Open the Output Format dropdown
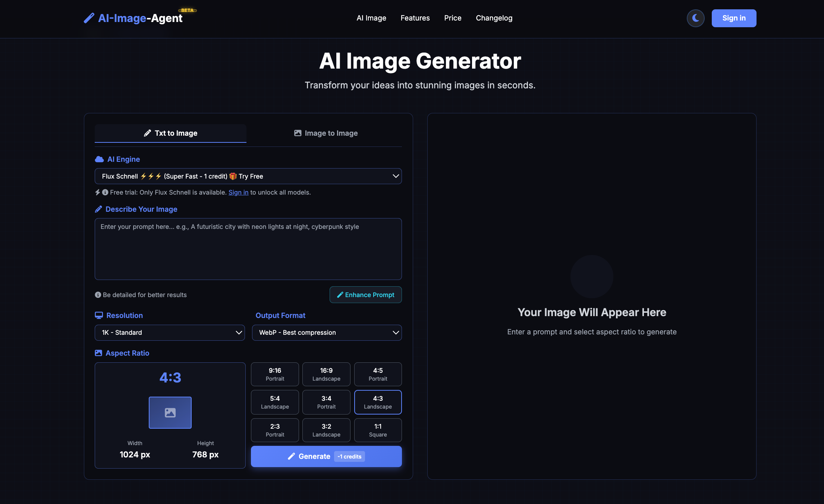This screenshot has height=504, width=824. (327, 333)
